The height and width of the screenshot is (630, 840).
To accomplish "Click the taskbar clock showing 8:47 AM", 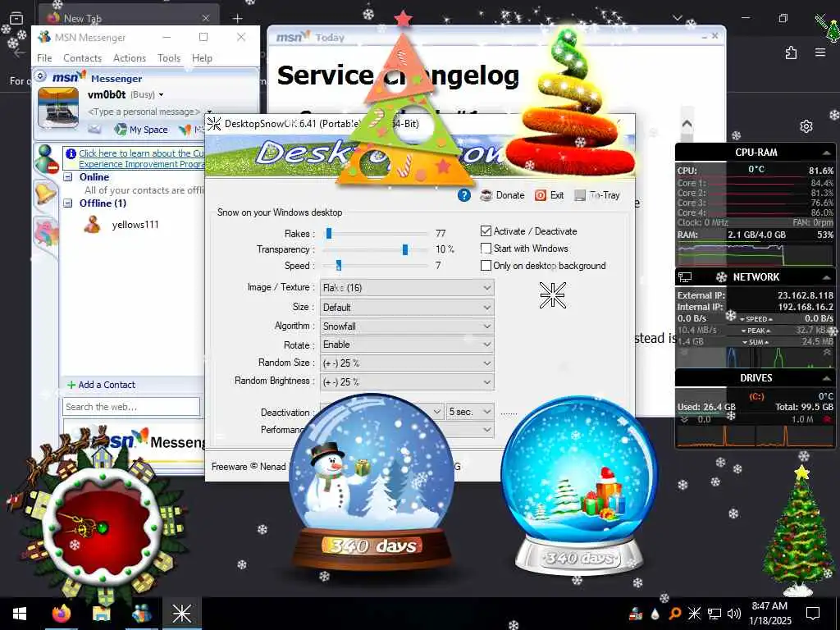I will [769, 614].
